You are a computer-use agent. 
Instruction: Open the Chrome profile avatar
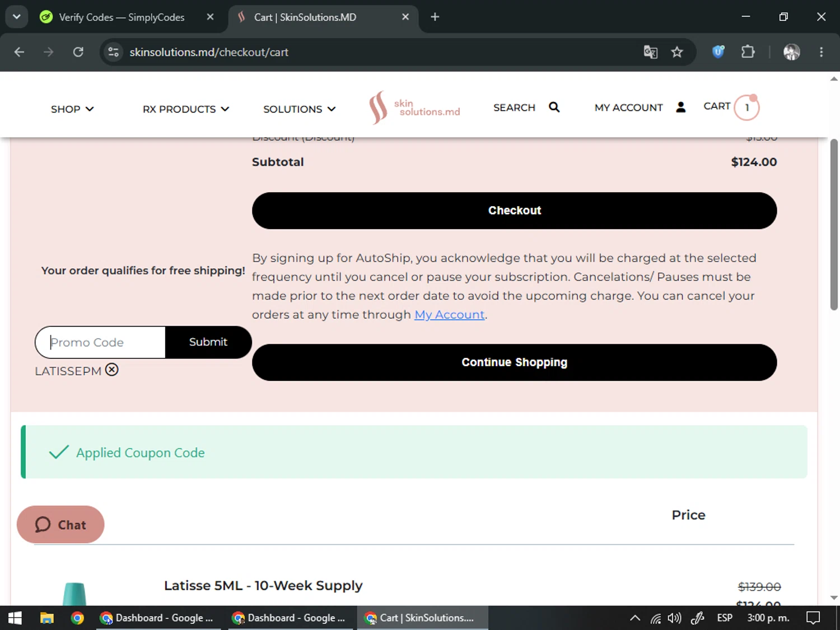pos(791,52)
